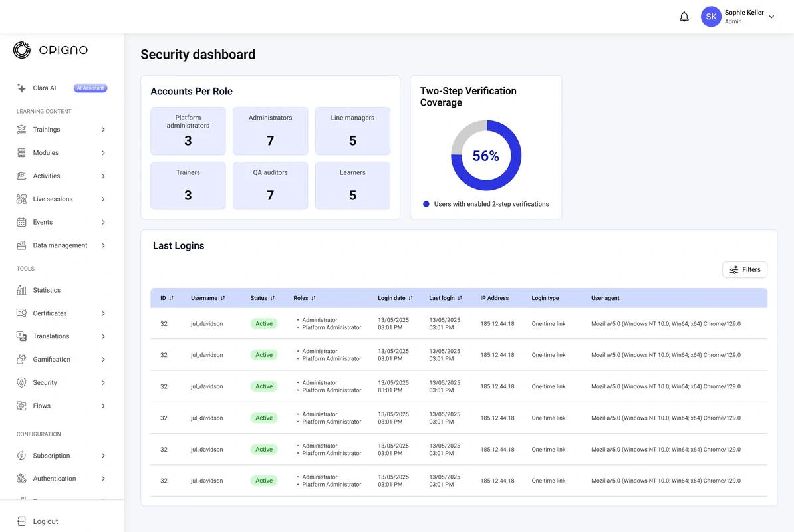Image resolution: width=794 pixels, height=532 pixels.
Task: Click the IP Address column header
Action: click(494, 298)
